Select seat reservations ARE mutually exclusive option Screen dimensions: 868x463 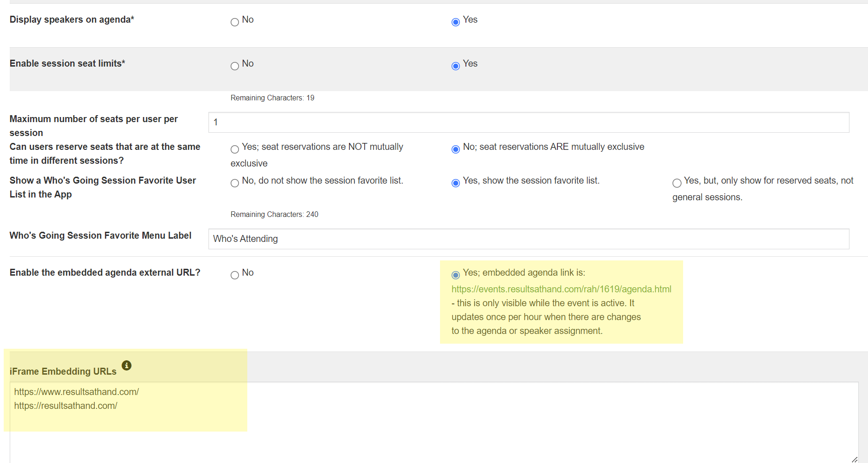[x=456, y=149]
